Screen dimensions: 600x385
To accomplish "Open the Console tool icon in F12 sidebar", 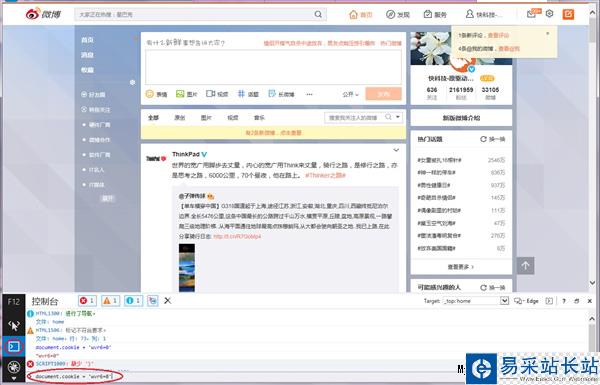I will coord(14,347).
